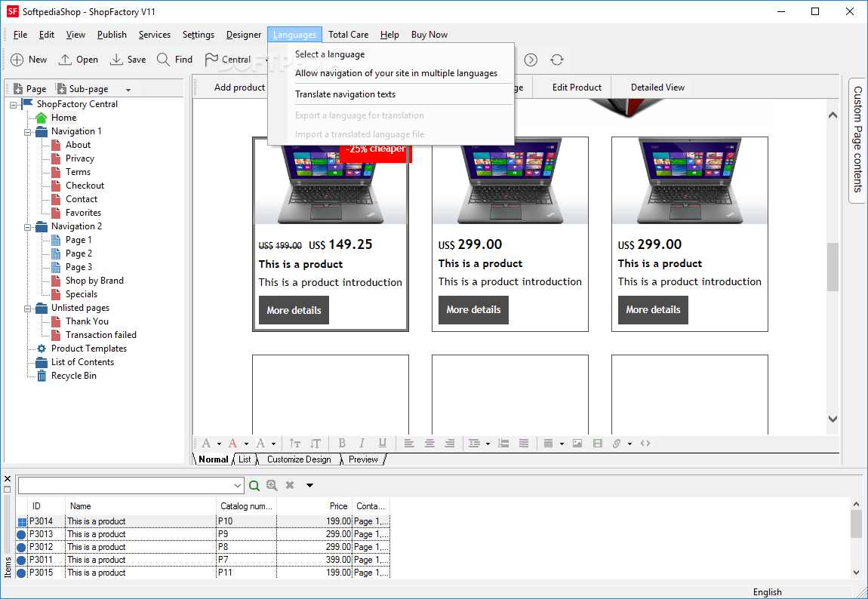Viewport: 868px width, 599px height.
Task: Click the refresh icon in toolbar
Action: click(x=557, y=60)
